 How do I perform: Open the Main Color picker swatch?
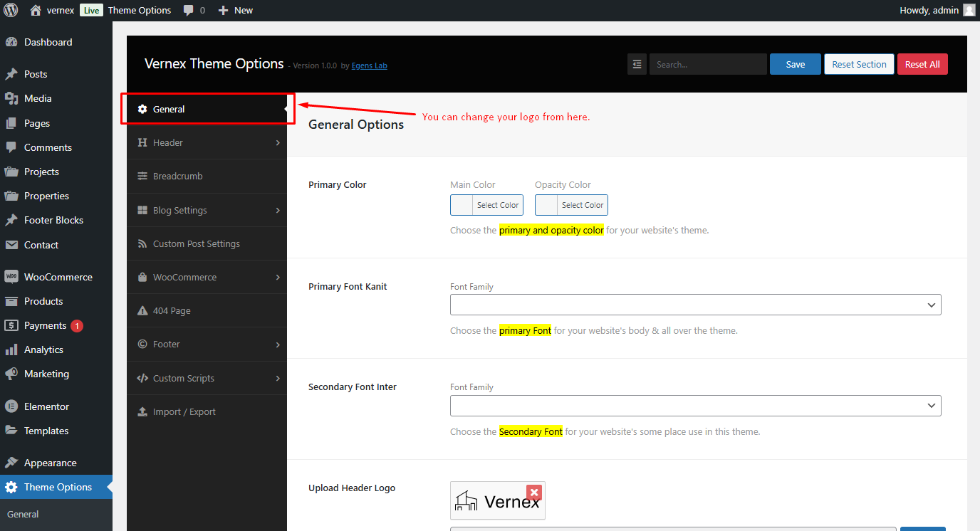click(462, 205)
